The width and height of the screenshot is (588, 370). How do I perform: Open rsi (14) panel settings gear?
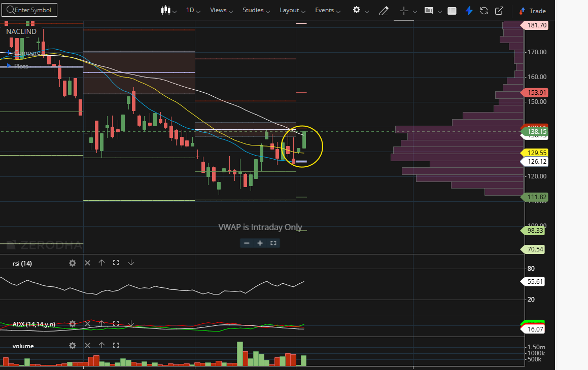tap(73, 263)
